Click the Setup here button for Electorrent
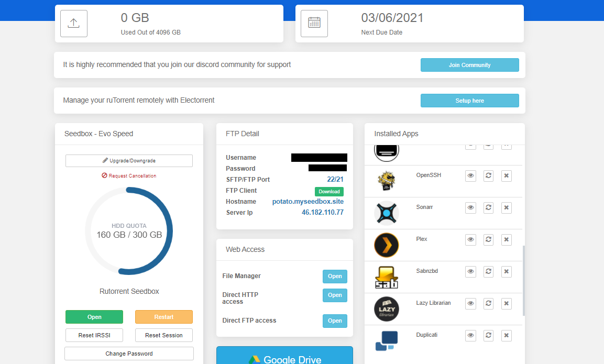Image resolution: width=604 pixels, height=364 pixels. click(x=469, y=100)
